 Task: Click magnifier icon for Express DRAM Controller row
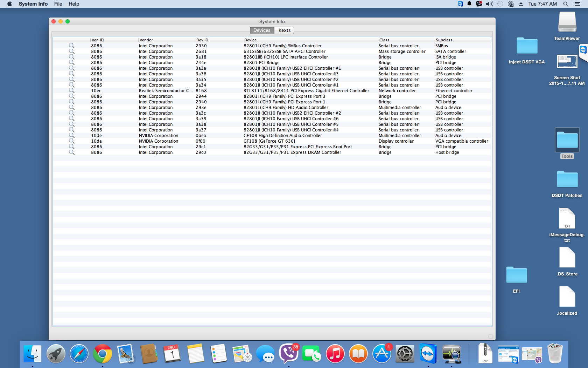71,152
